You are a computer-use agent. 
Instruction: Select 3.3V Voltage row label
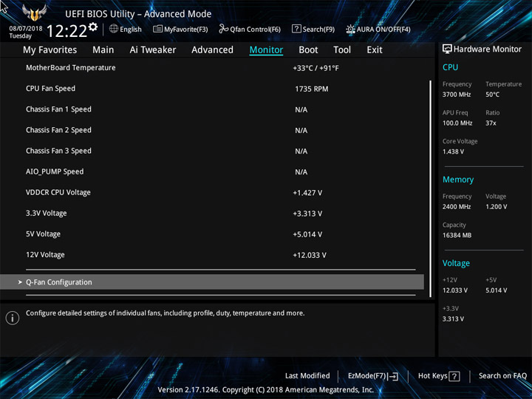pyautogui.click(x=46, y=213)
